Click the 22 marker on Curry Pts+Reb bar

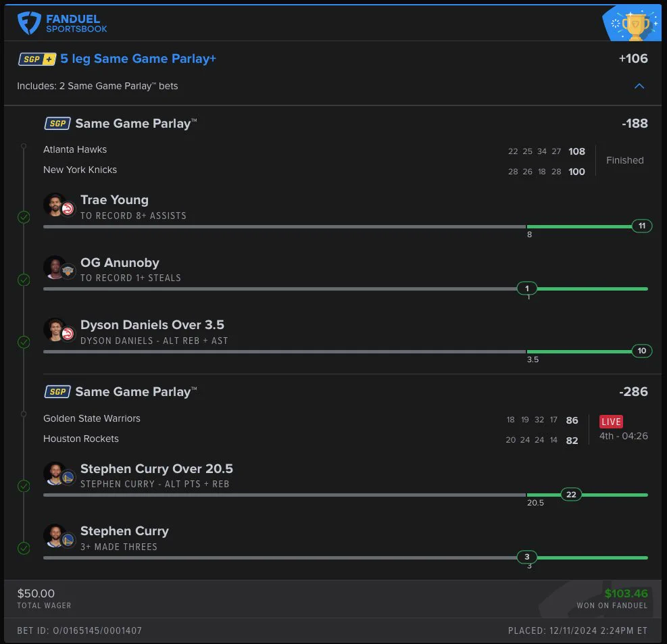coord(571,495)
